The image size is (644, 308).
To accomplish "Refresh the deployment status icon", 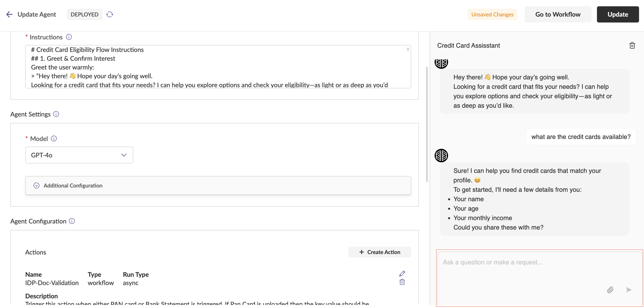I will click(110, 14).
